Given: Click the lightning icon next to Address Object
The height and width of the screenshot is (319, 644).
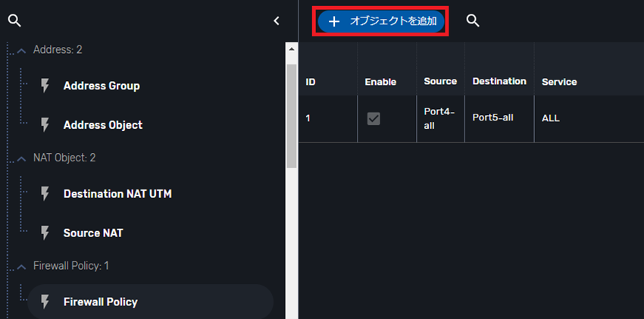Looking at the screenshot, I should 45,124.
